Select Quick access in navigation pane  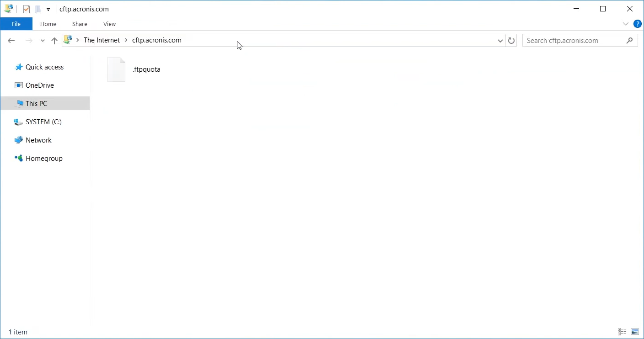[x=44, y=67]
